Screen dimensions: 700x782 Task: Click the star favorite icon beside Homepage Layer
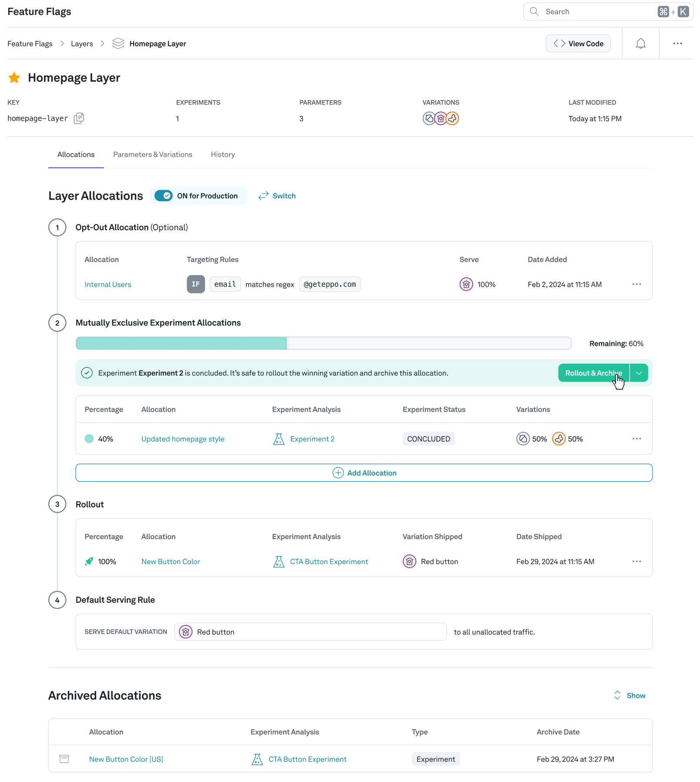tap(14, 77)
